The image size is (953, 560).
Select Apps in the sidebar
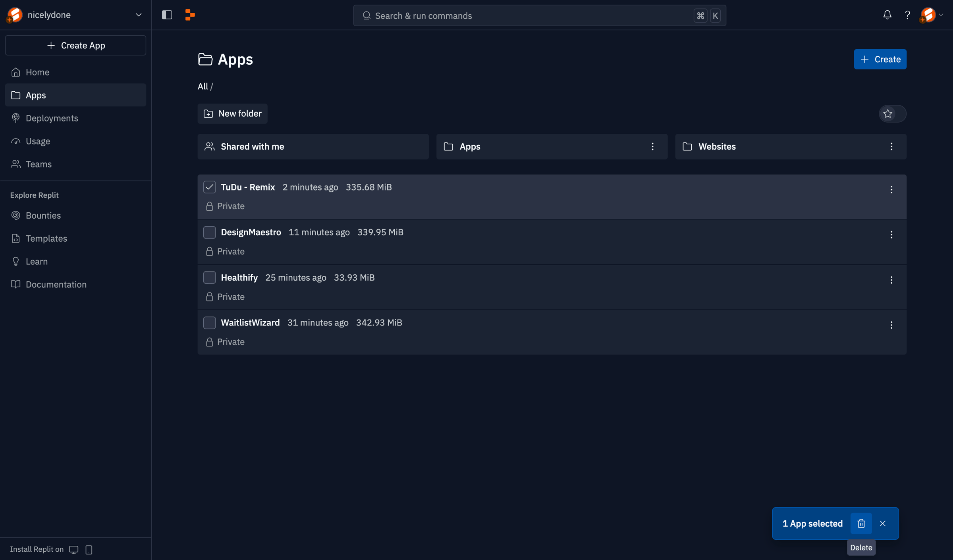coord(75,95)
